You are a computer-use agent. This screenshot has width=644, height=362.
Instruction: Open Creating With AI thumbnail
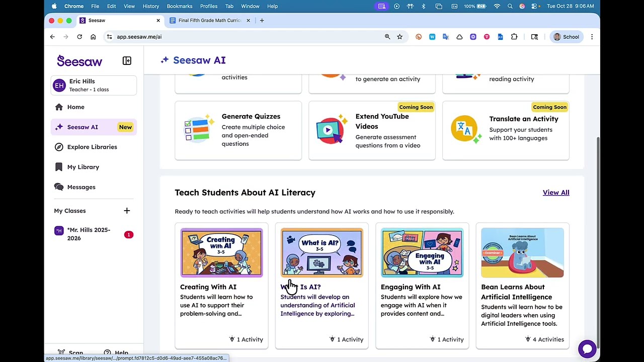click(x=221, y=253)
